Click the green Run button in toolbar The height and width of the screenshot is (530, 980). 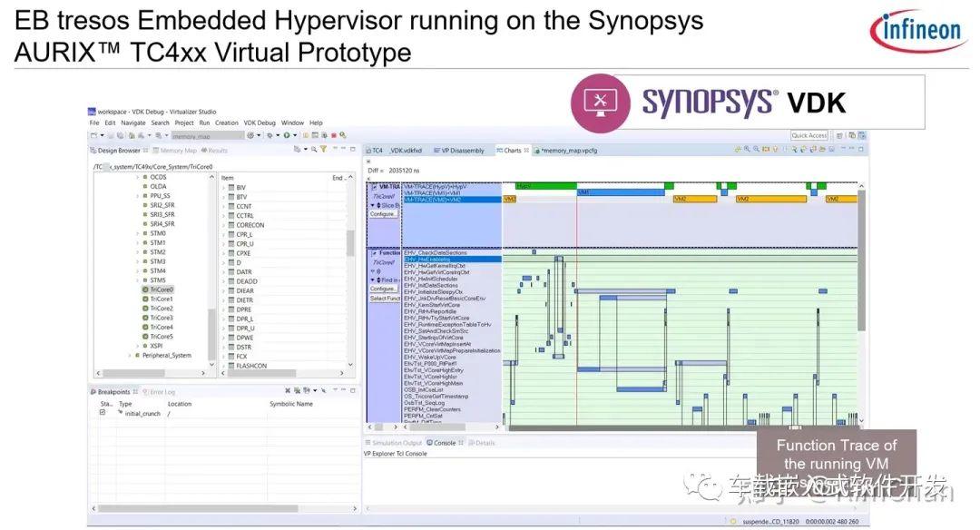click(x=286, y=135)
